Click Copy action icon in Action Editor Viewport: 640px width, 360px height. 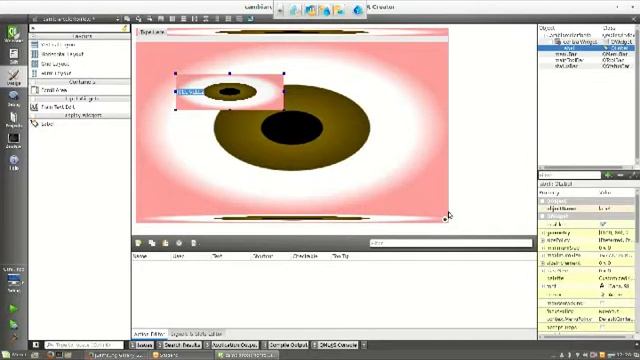[x=152, y=243]
